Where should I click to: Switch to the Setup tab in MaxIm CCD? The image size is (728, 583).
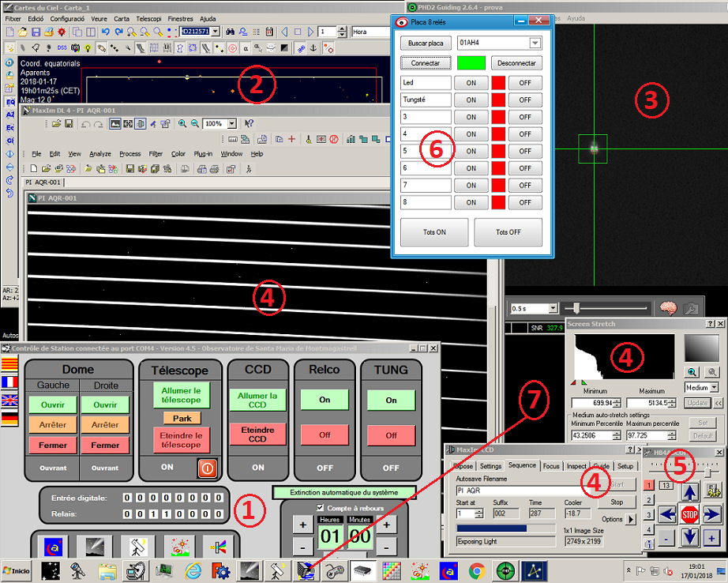[625, 466]
